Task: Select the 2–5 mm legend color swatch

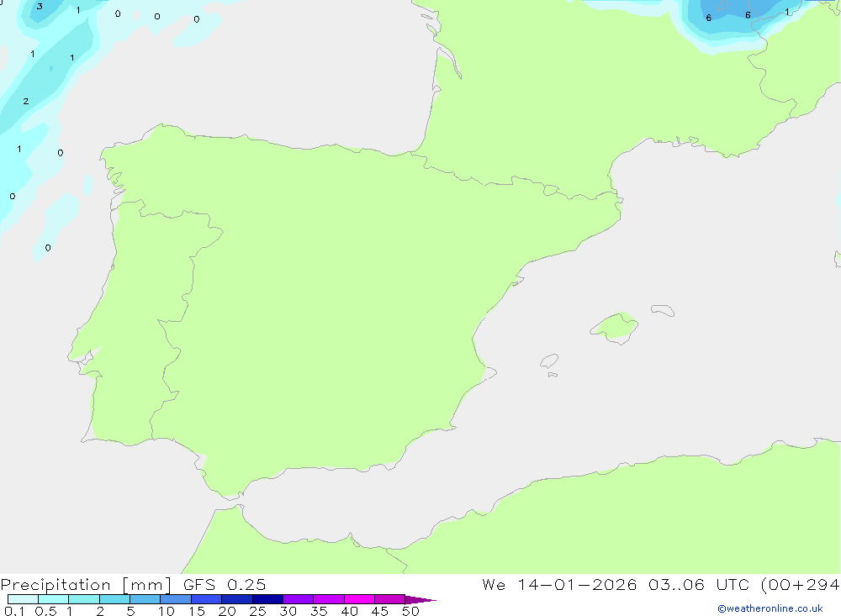Action: (x=114, y=599)
